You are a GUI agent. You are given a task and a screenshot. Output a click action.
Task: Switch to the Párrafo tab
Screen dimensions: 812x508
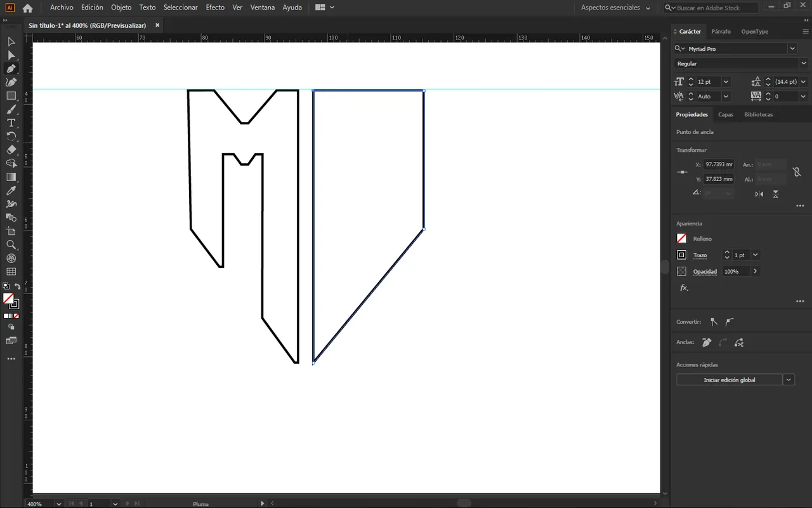click(721, 31)
